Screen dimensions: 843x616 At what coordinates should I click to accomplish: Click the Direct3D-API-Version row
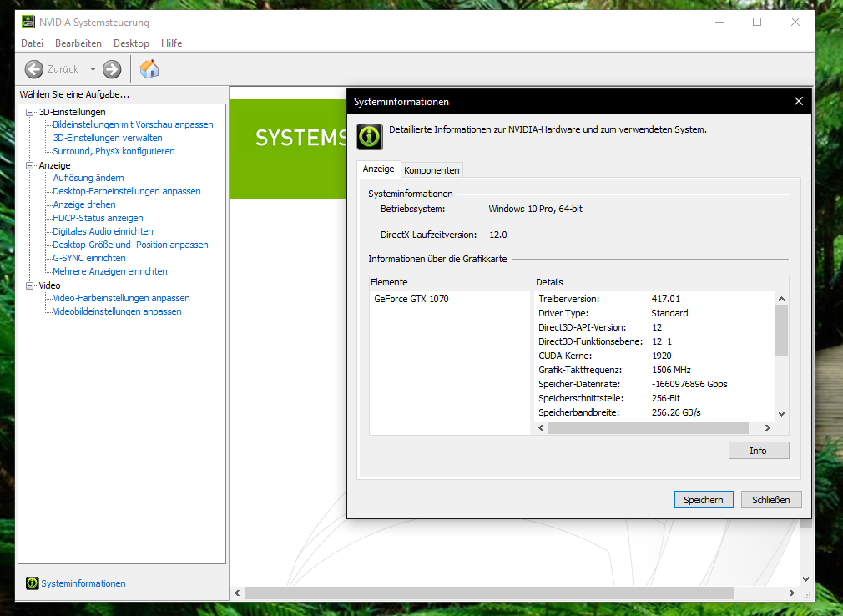click(655, 328)
